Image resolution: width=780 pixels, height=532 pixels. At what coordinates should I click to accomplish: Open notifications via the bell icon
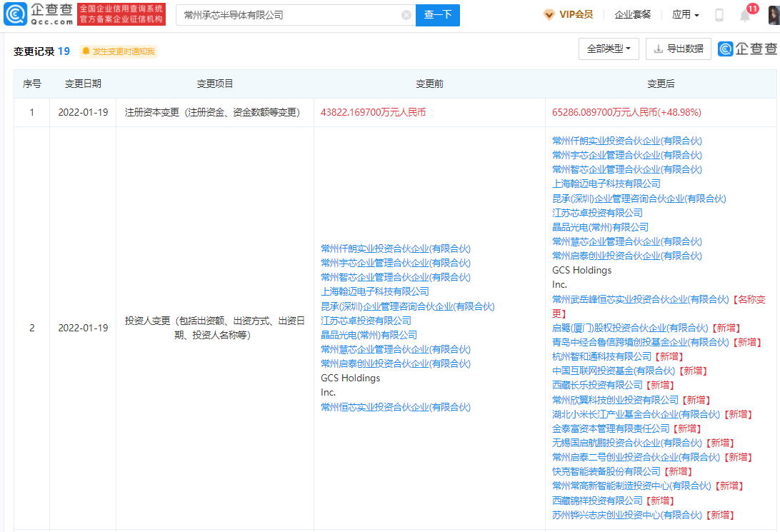point(744,14)
